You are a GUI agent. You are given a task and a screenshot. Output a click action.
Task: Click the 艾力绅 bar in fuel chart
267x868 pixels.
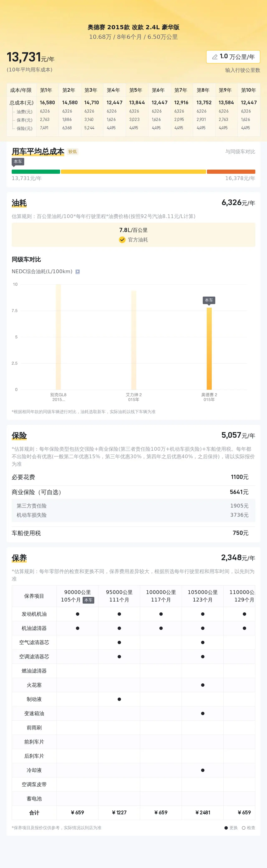134,340
